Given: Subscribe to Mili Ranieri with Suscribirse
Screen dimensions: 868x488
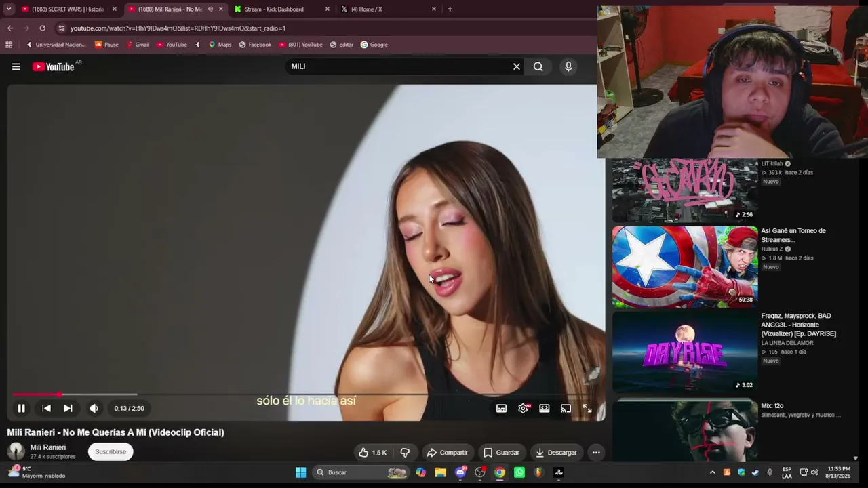Looking at the screenshot, I should coord(111,451).
